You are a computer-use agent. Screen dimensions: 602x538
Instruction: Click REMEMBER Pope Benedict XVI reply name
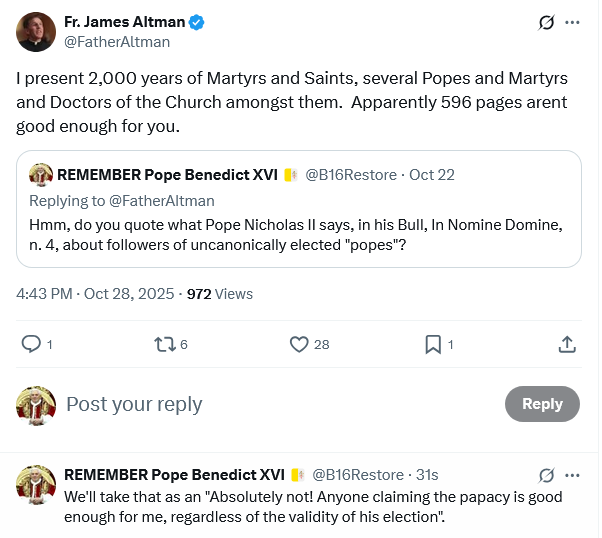click(174, 474)
